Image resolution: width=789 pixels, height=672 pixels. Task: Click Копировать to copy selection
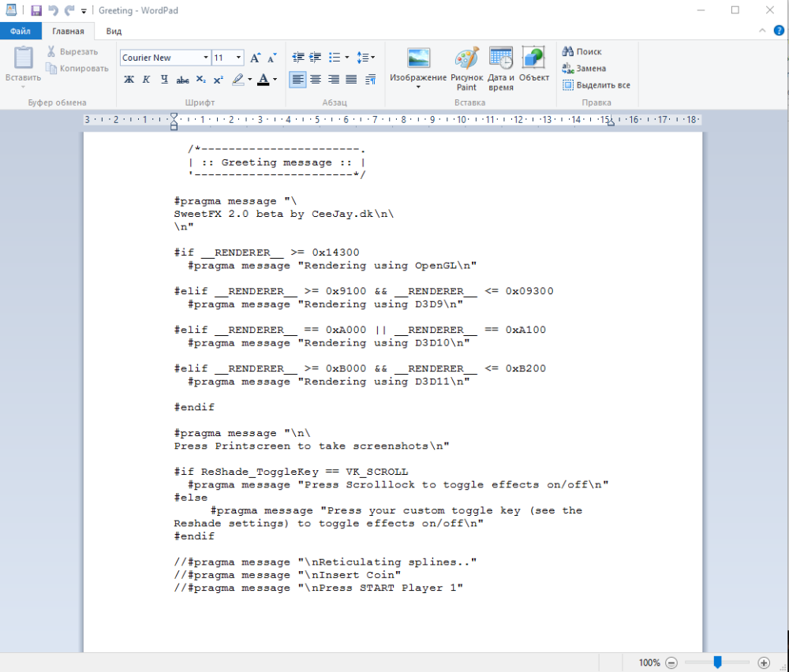coord(77,69)
